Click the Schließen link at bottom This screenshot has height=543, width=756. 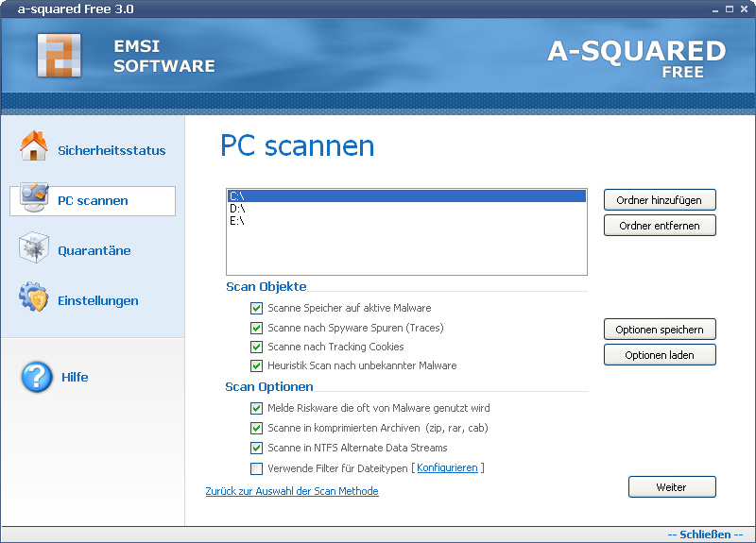[x=705, y=535]
